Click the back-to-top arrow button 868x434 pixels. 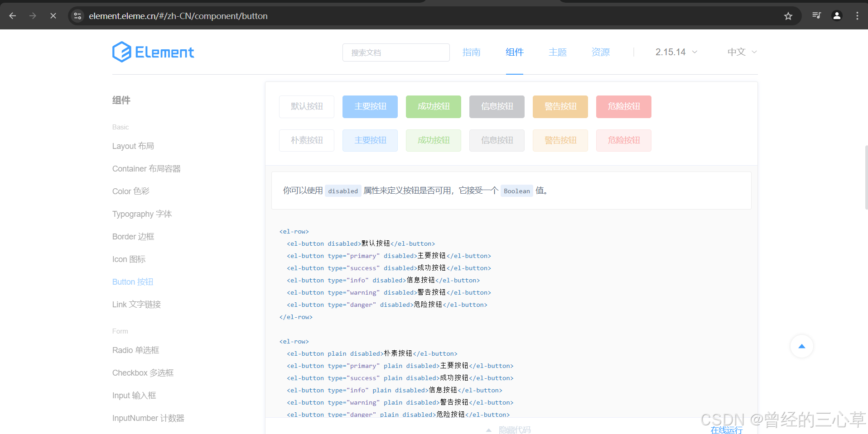[x=801, y=346]
